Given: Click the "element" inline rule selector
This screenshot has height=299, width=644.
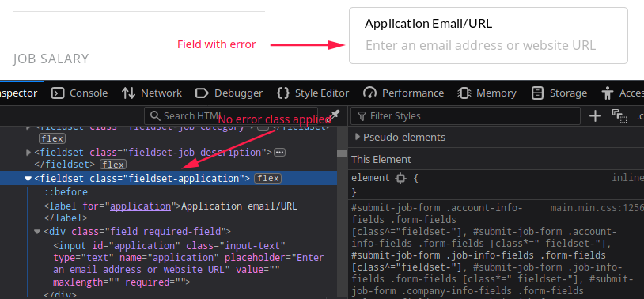Looking at the screenshot, I should [x=370, y=178].
